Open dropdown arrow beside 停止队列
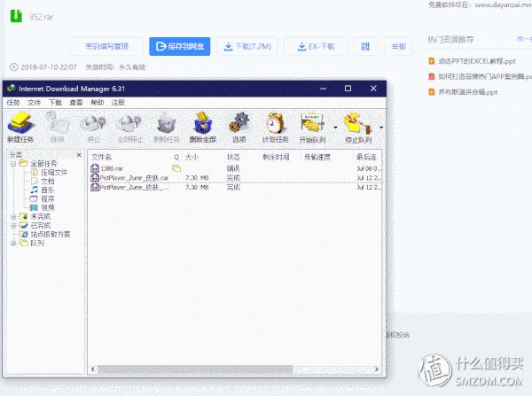Screen dimensions: 532x396 (x=381, y=128)
